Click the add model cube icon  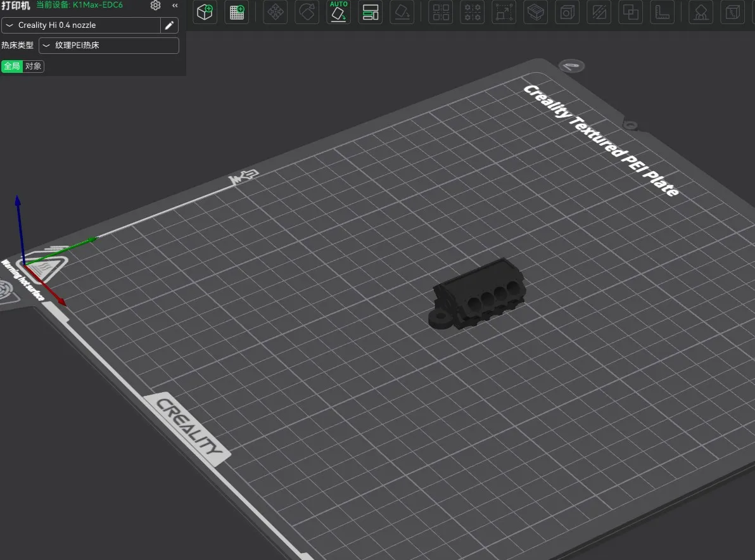pyautogui.click(x=205, y=12)
